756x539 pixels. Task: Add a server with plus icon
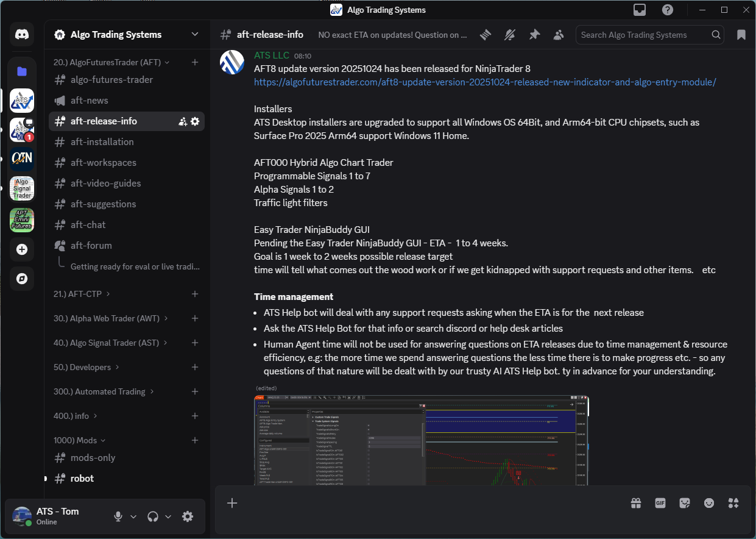(22, 249)
